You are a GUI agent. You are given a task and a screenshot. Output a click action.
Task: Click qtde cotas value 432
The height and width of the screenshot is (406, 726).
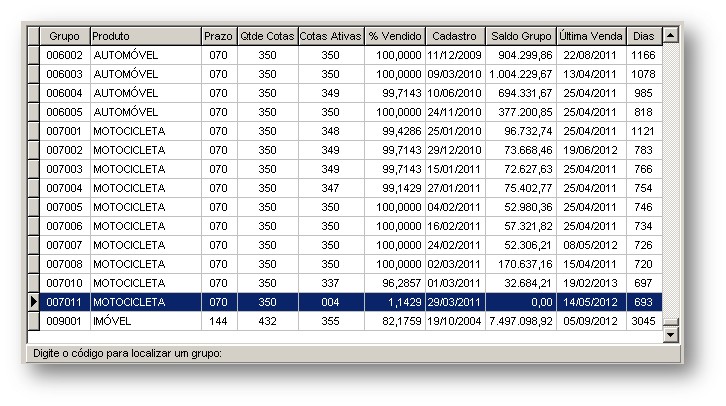pos(267,321)
